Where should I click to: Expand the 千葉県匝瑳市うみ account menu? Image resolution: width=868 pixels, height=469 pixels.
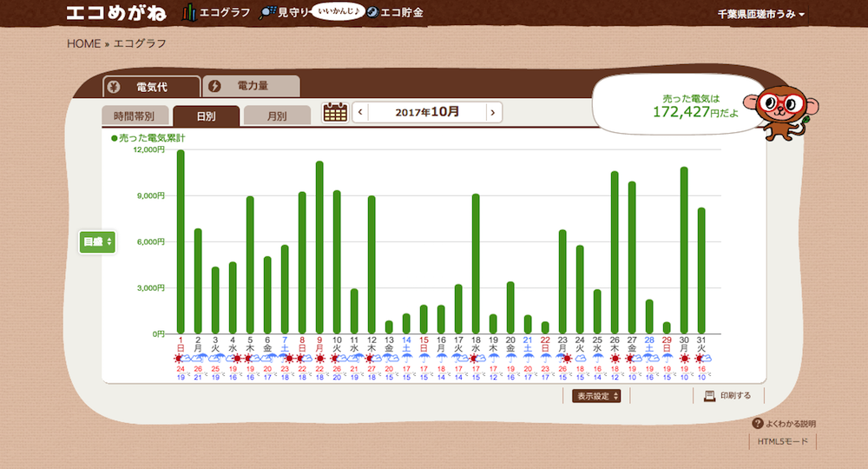tap(761, 15)
